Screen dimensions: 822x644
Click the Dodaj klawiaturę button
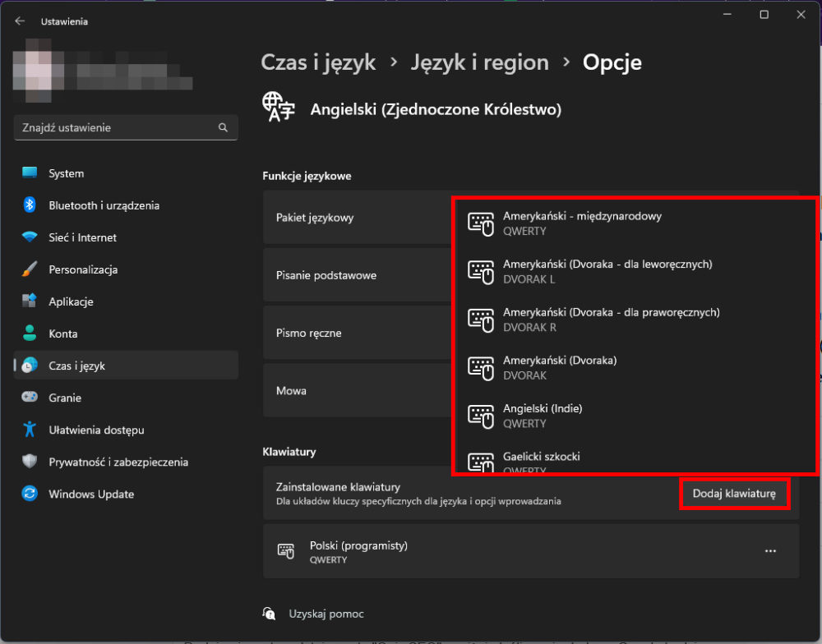(x=734, y=494)
